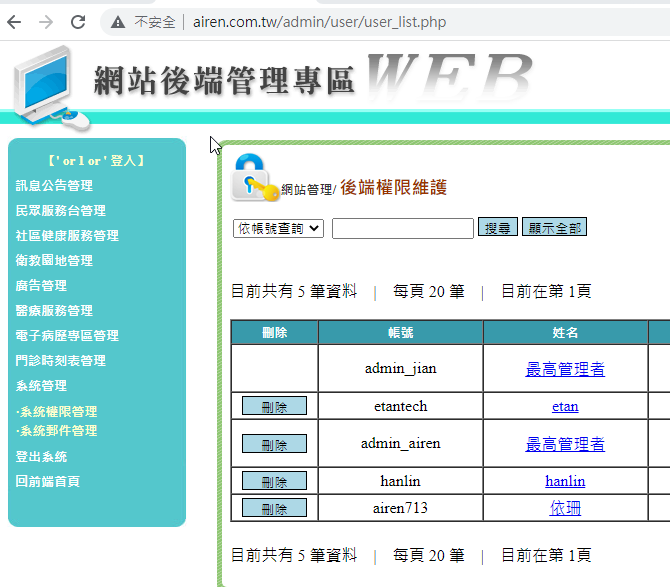The height and width of the screenshot is (587, 670).
Task: Click the 【' or 1 or ' 登入】 sidebar label
Action: [97, 161]
